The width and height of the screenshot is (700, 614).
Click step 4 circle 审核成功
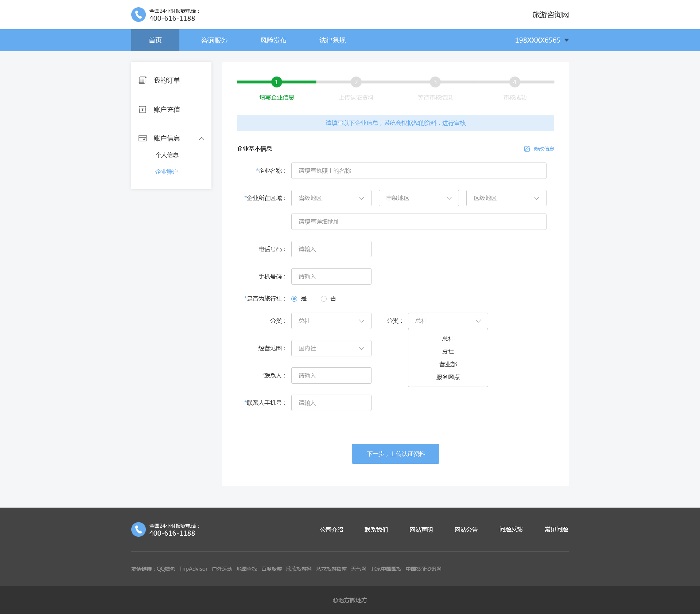pos(514,82)
